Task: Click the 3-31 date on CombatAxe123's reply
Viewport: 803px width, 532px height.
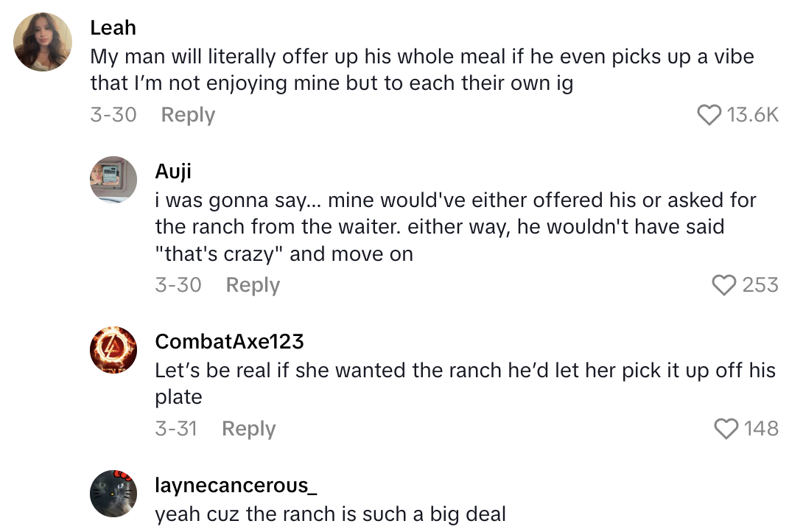Action: pos(176,429)
